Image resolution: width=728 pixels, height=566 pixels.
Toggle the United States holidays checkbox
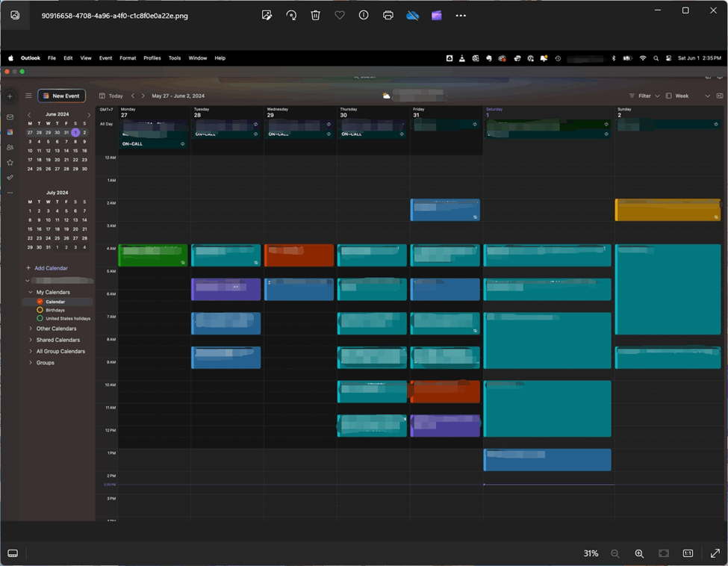[40, 318]
